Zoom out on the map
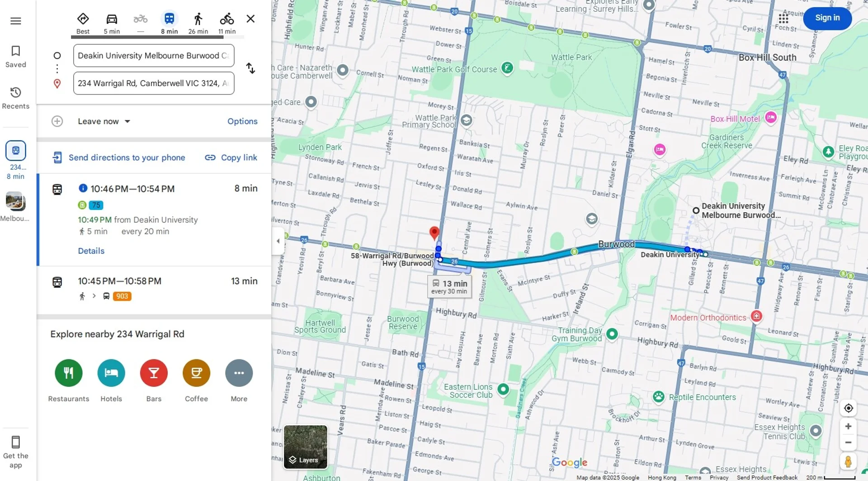Screen dimensions: 868x481 pyautogui.click(x=849, y=443)
